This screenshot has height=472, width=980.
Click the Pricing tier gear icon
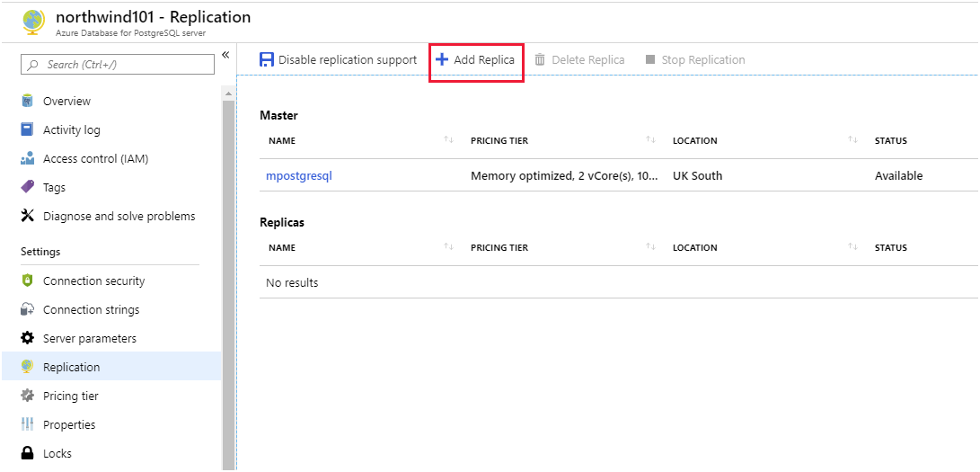coord(27,396)
